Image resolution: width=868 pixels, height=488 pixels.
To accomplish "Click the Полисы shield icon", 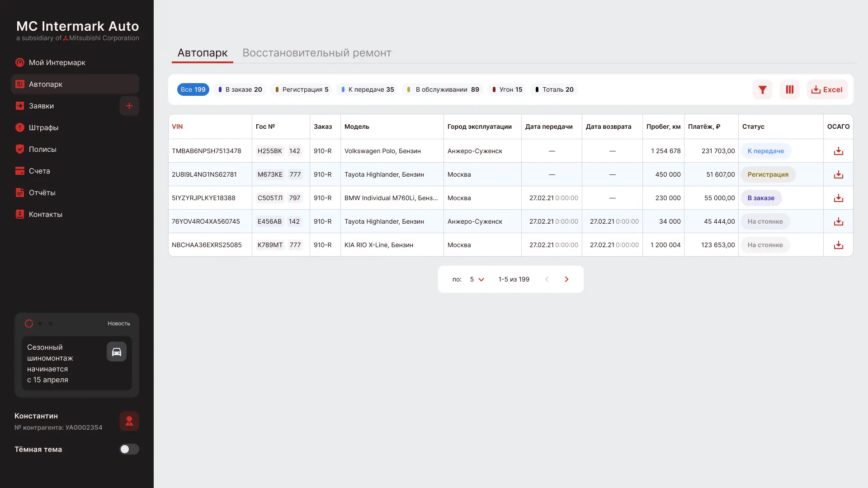I will (x=20, y=149).
